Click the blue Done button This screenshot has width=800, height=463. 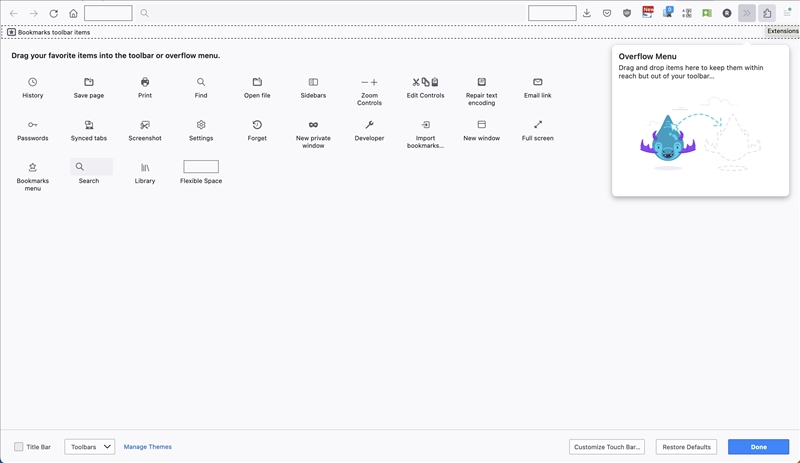(758, 447)
